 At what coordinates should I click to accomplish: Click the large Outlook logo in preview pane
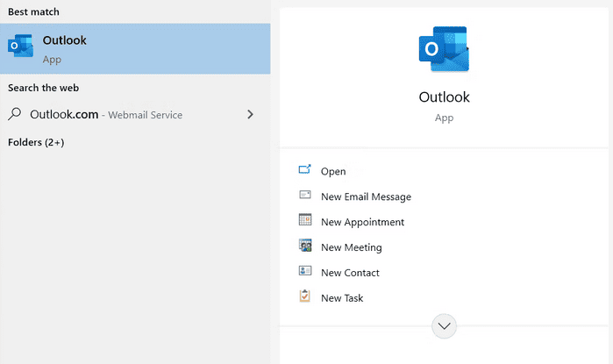444,49
